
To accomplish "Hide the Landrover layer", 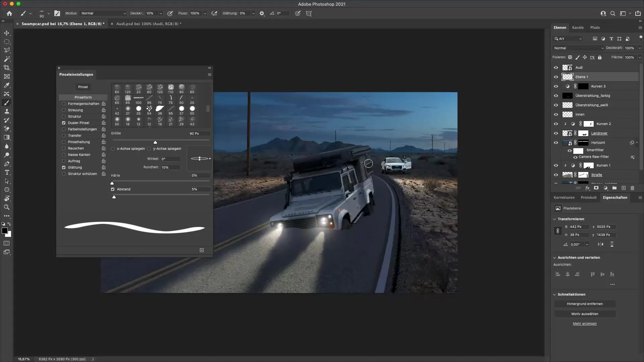I will coord(556,133).
